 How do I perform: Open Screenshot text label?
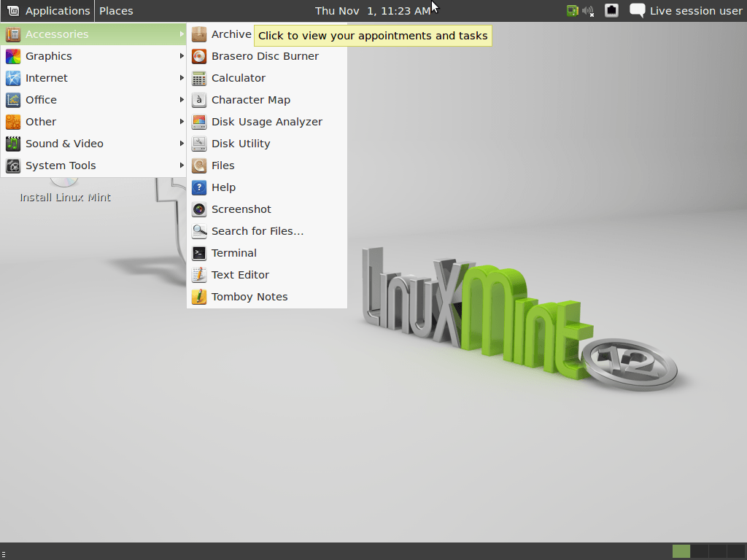click(241, 209)
